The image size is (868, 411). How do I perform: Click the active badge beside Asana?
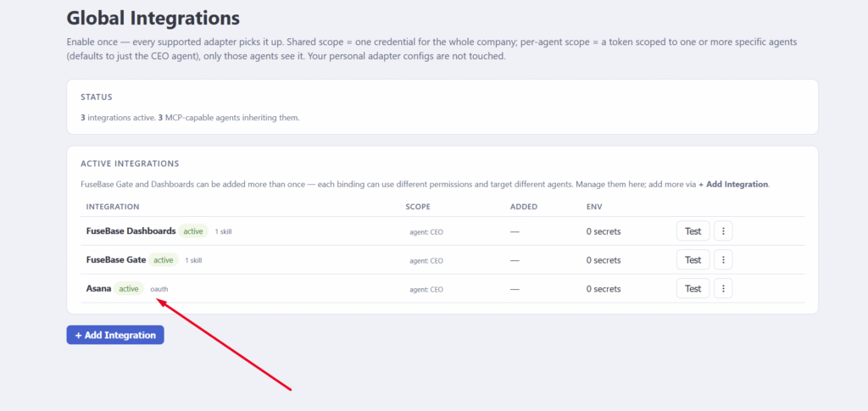[129, 289]
